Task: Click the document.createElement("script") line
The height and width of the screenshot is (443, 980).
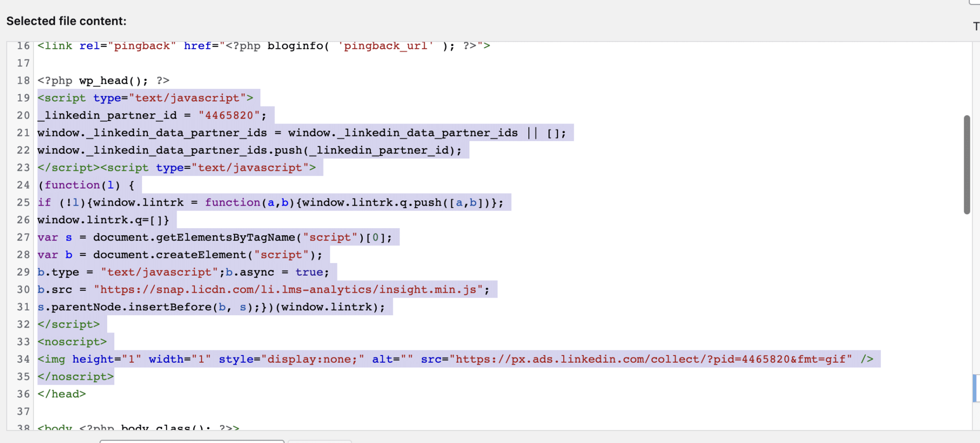Action: point(180,255)
